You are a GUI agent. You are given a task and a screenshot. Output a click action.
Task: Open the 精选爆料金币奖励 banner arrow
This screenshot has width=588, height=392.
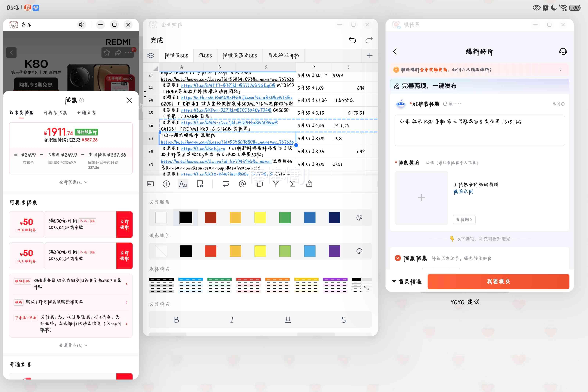[x=560, y=70]
